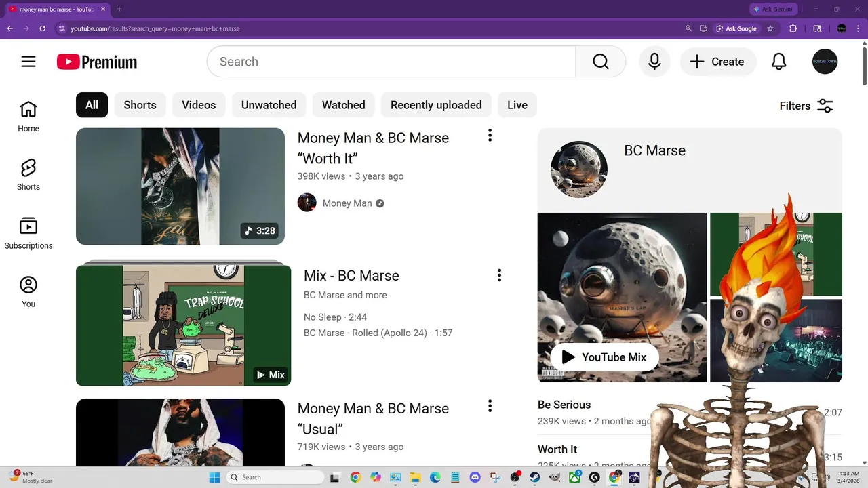Screen dimensions: 868x488
Task: Start voice search with microphone icon
Action: [x=654, y=62]
